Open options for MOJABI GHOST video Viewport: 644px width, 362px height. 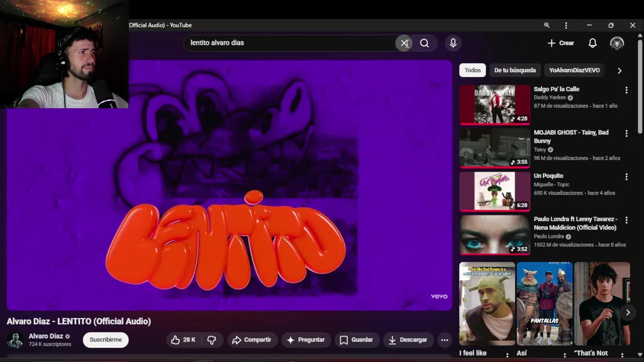tap(626, 133)
